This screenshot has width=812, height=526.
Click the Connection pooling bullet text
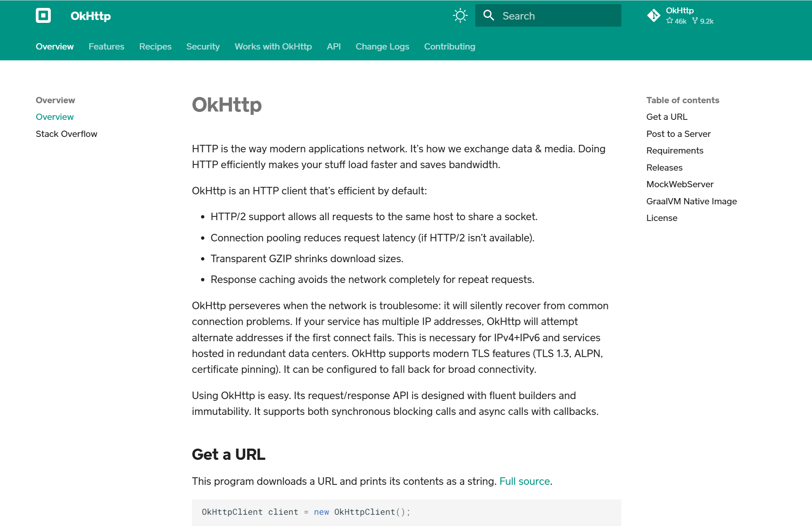click(372, 238)
